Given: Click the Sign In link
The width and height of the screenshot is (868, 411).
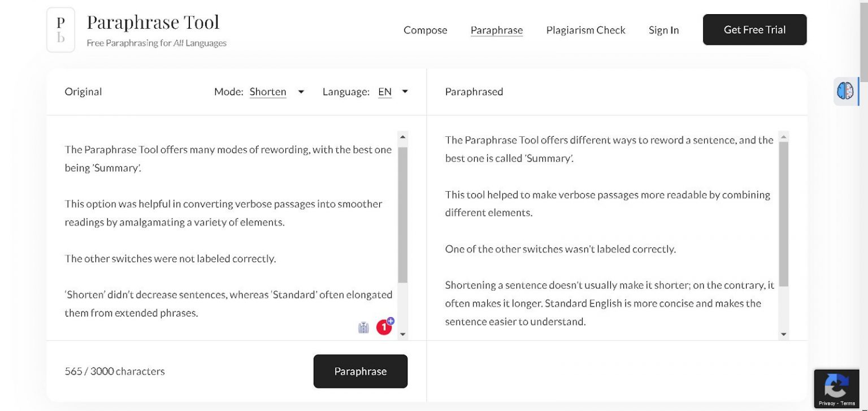Looking at the screenshot, I should click(663, 30).
